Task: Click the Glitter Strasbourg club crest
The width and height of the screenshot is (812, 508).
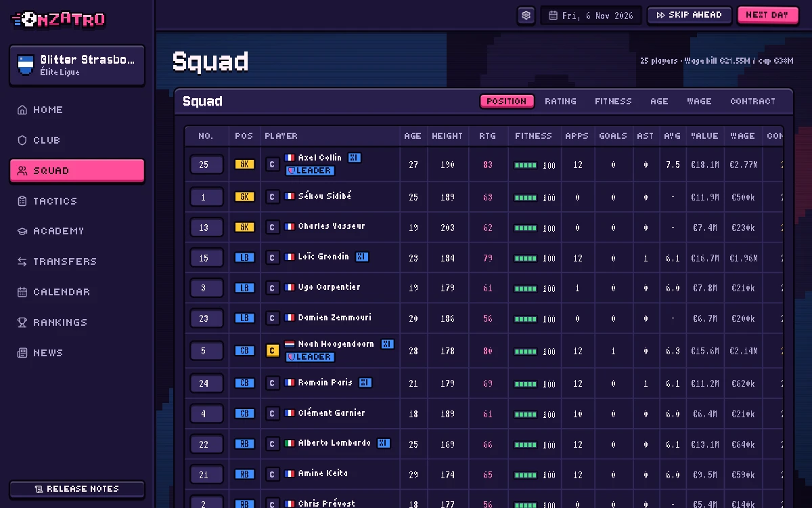Action: pyautogui.click(x=26, y=65)
